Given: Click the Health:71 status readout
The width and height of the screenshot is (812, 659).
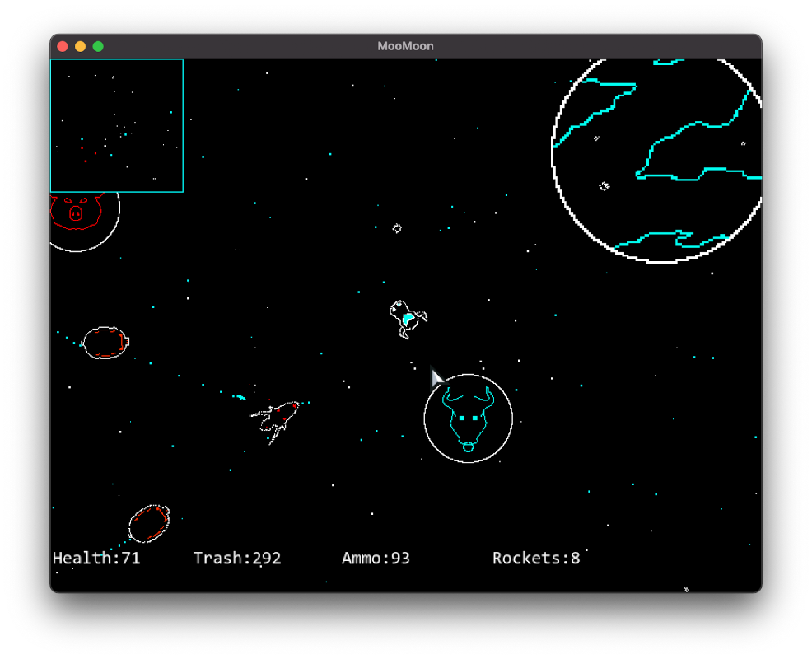Looking at the screenshot, I should pos(96,559).
